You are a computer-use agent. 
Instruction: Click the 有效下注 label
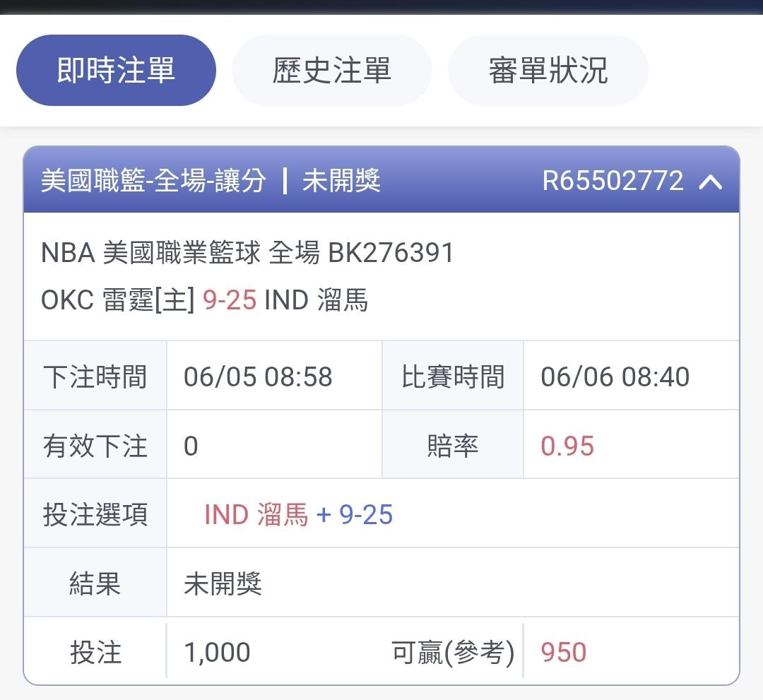95,446
